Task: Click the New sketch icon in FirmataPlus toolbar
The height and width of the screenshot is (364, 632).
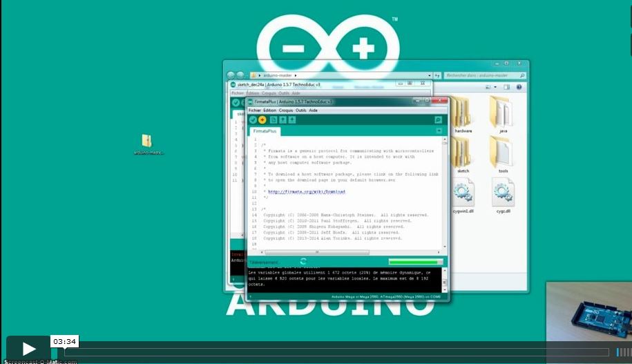Action: 274,119
